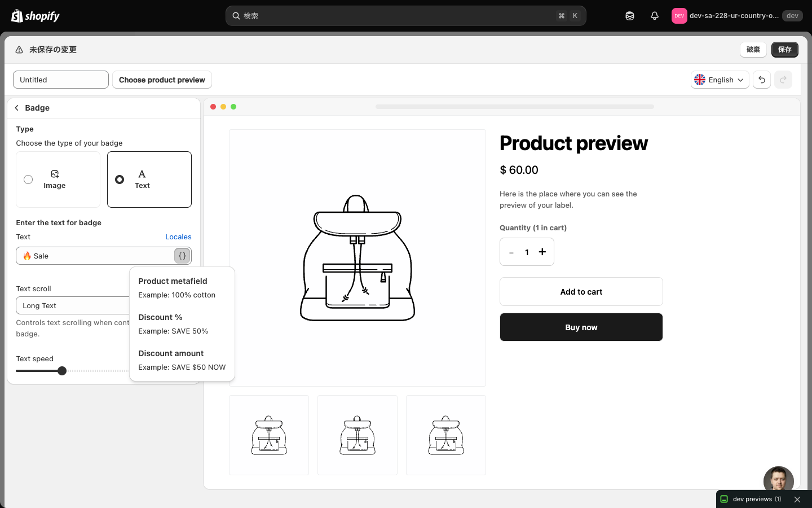Increase quantity with the plus icon

coord(542,252)
